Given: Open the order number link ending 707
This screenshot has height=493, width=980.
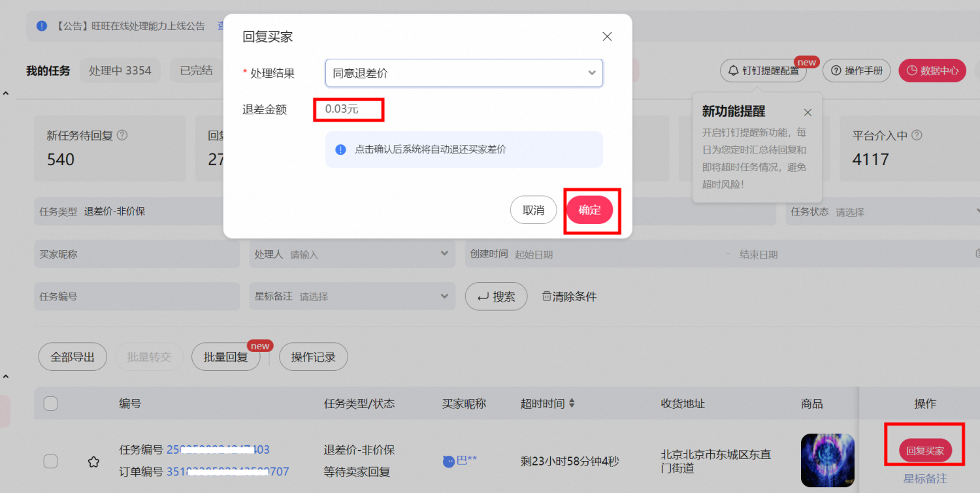Looking at the screenshot, I should pos(226,471).
